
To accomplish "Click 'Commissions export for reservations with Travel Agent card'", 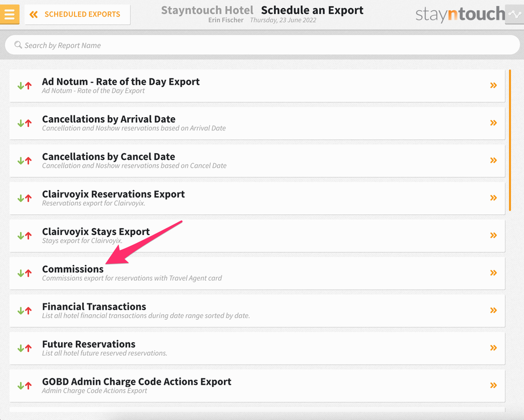I will pos(132,278).
